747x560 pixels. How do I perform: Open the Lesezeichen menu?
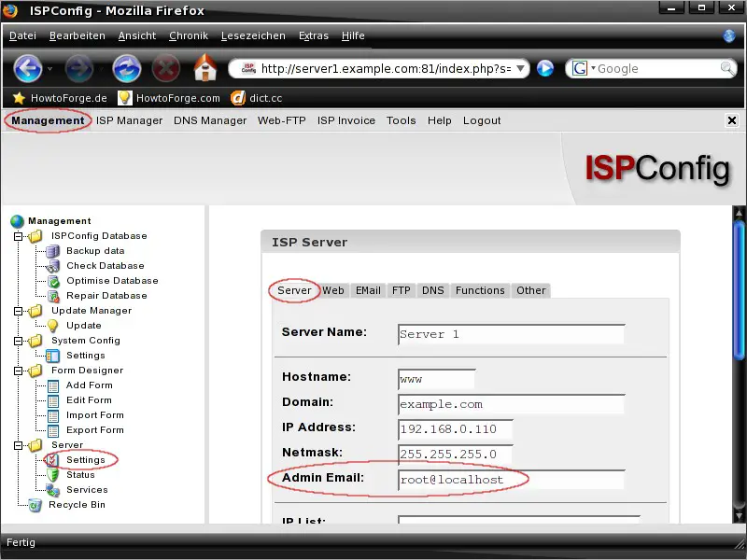[253, 35]
